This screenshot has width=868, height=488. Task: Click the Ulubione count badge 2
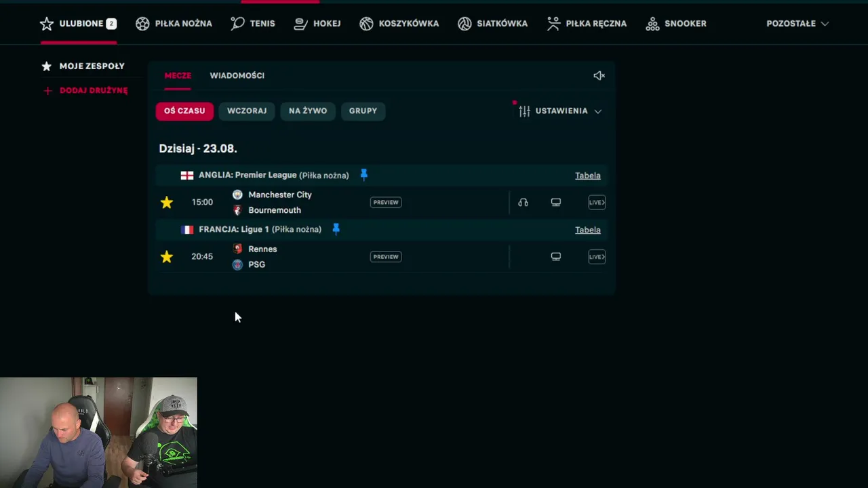[x=111, y=24]
